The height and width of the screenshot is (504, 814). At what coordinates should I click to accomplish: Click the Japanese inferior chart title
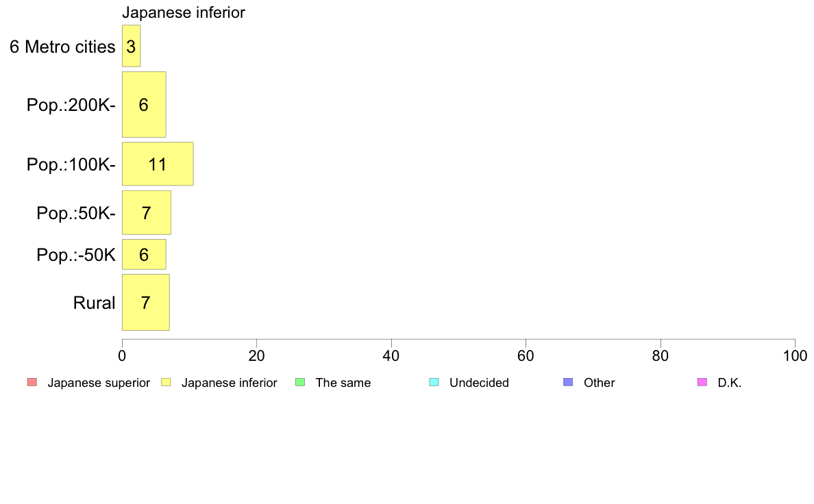tap(183, 12)
